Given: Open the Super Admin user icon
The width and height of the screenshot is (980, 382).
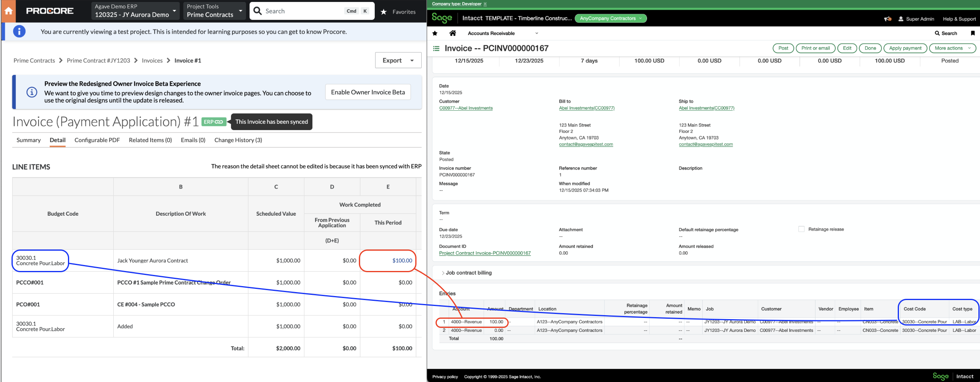Looking at the screenshot, I should pos(901,19).
